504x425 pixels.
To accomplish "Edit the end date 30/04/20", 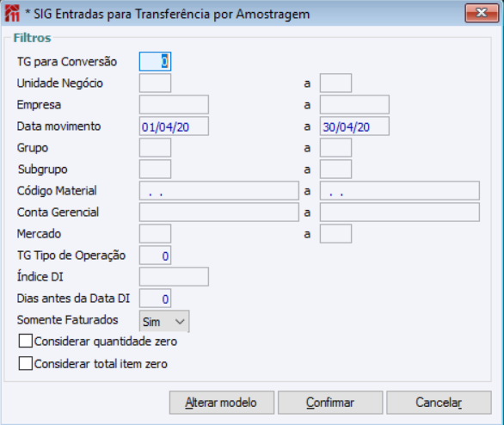I will point(354,126).
